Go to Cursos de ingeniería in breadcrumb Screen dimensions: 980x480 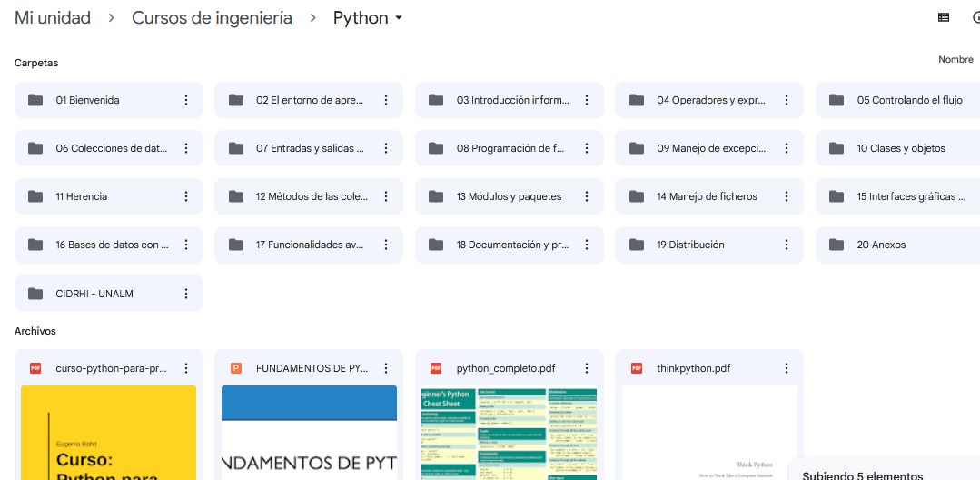(x=212, y=17)
